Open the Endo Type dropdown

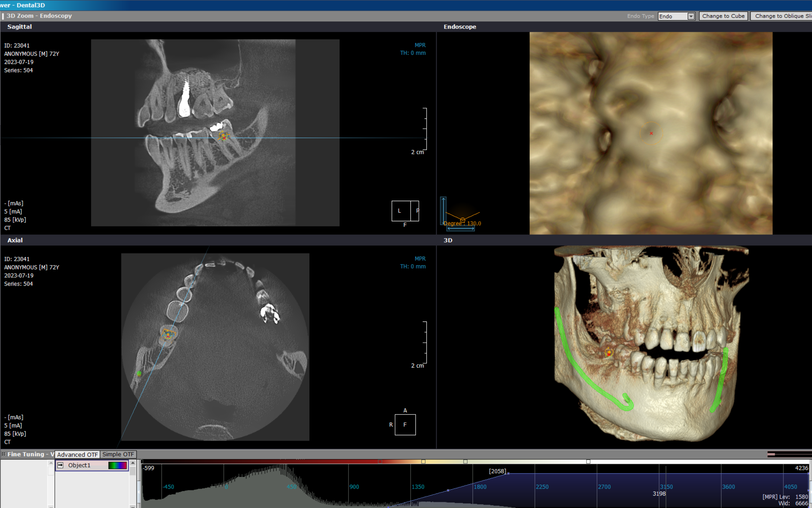coord(676,16)
